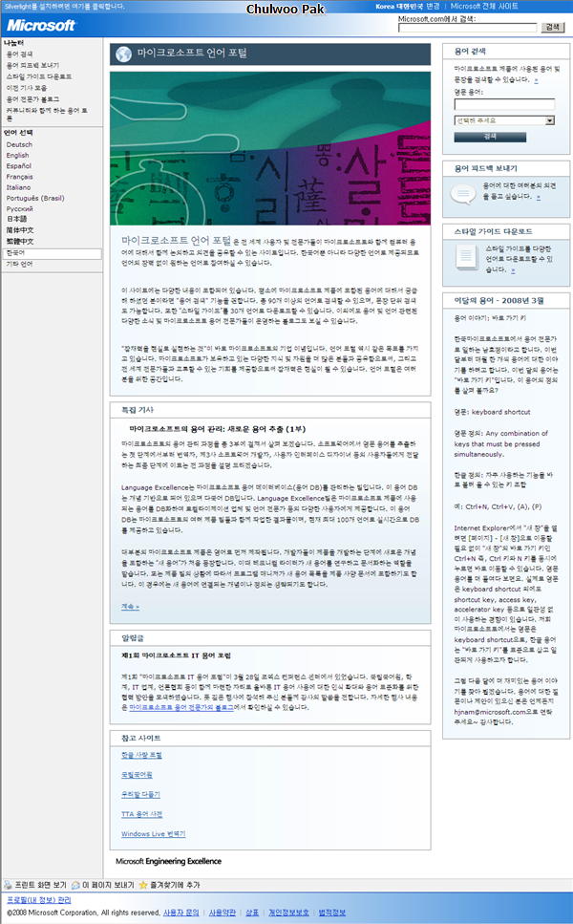573x924 pixels.
Task: Click the send-page envelope icon
Action: coord(76,885)
